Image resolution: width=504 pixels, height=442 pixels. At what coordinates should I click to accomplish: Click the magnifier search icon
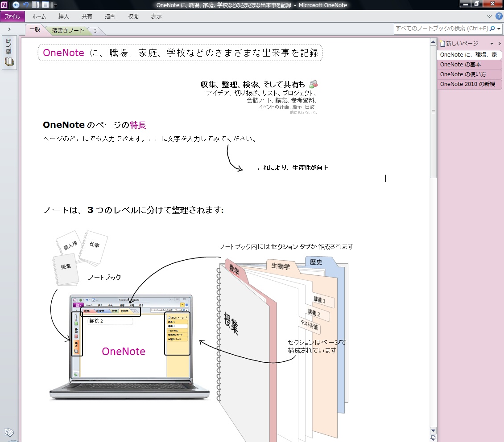click(492, 29)
